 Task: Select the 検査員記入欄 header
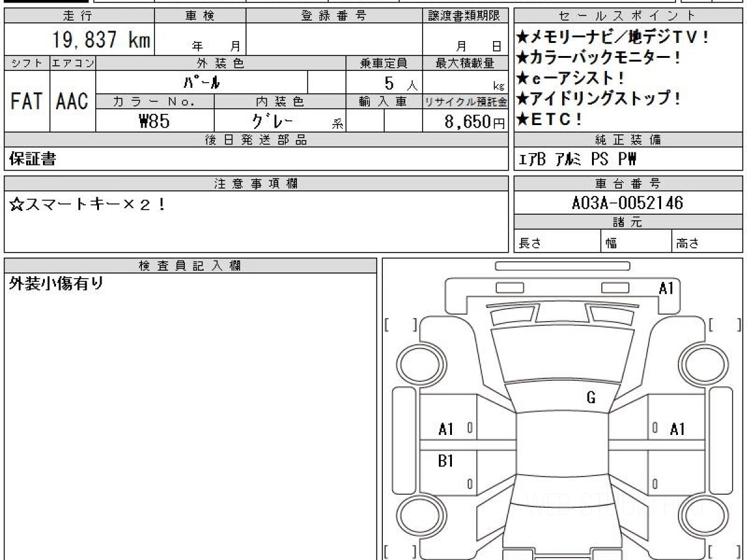[190, 265]
